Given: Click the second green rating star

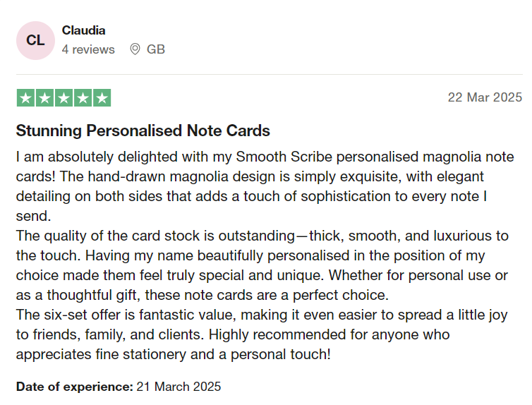Looking at the screenshot, I should [44, 98].
